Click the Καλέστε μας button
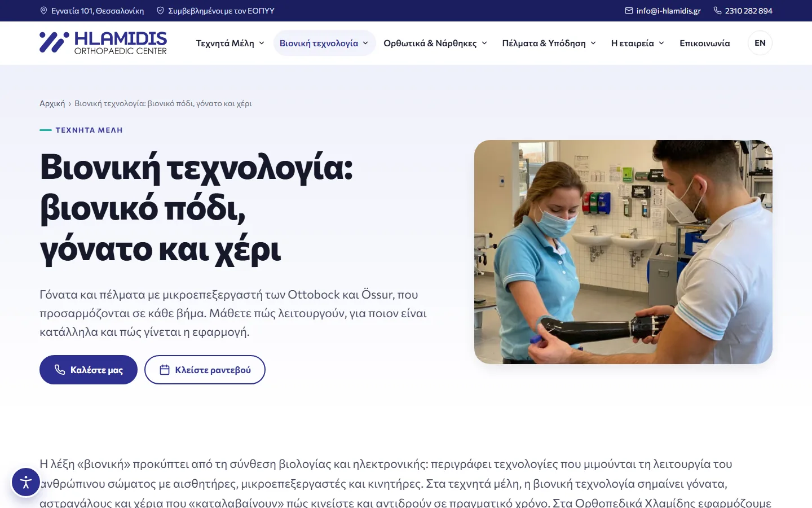This screenshot has width=812, height=508. tap(89, 370)
